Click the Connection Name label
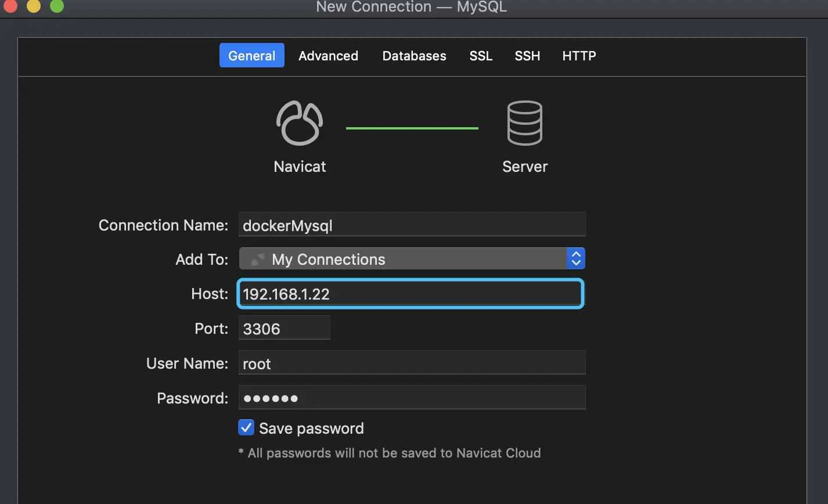 click(163, 225)
